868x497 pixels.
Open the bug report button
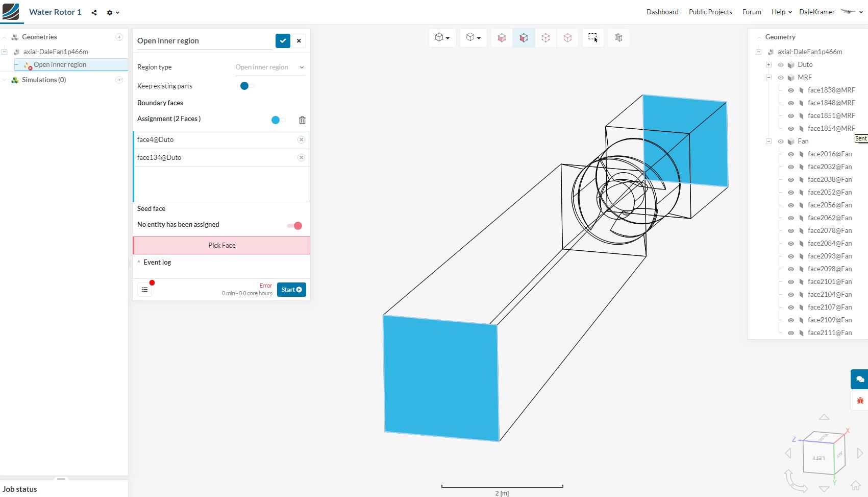click(x=860, y=400)
